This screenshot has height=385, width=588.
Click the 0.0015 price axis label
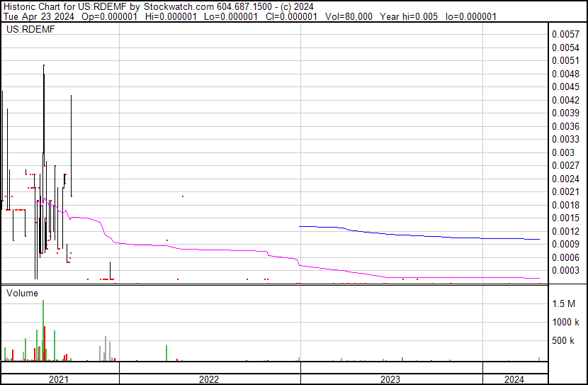565,218
